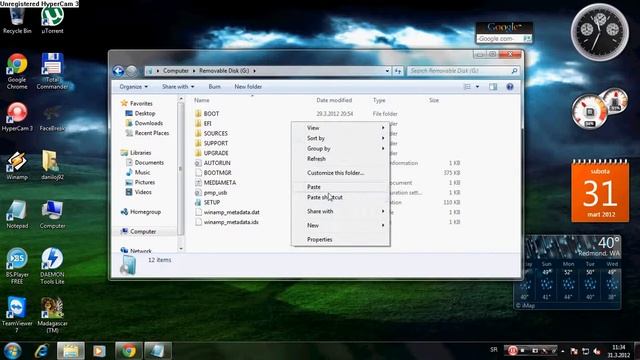The image size is (640, 360).
Task: Open FaceBreak desktop icon
Action: 52,118
